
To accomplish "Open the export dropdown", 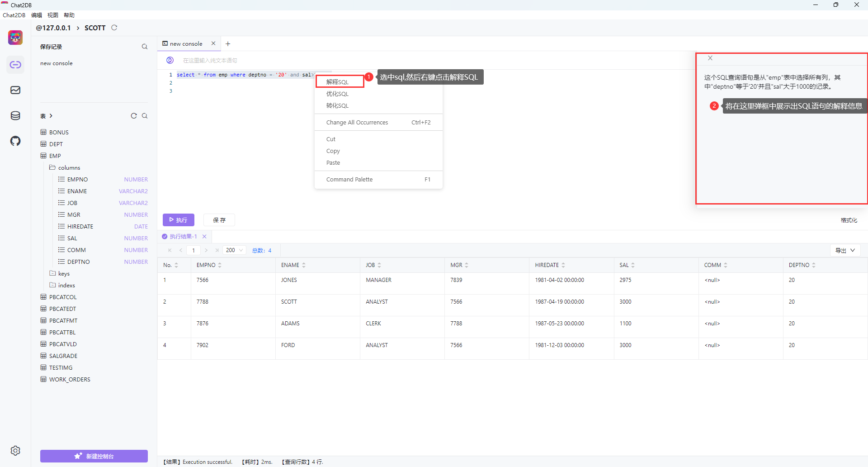I will point(845,250).
